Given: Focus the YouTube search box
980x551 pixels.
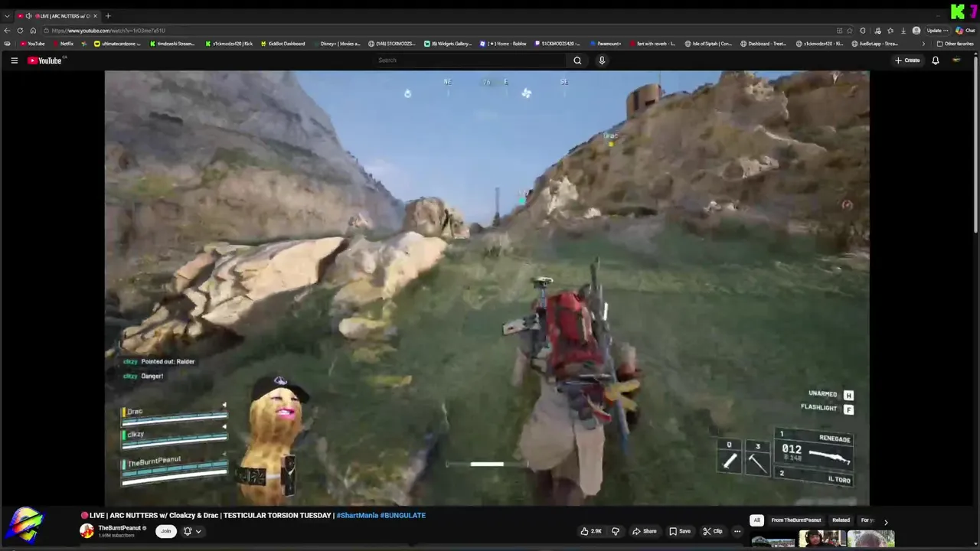Looking at the screenshot, I should tap(470, 60).
